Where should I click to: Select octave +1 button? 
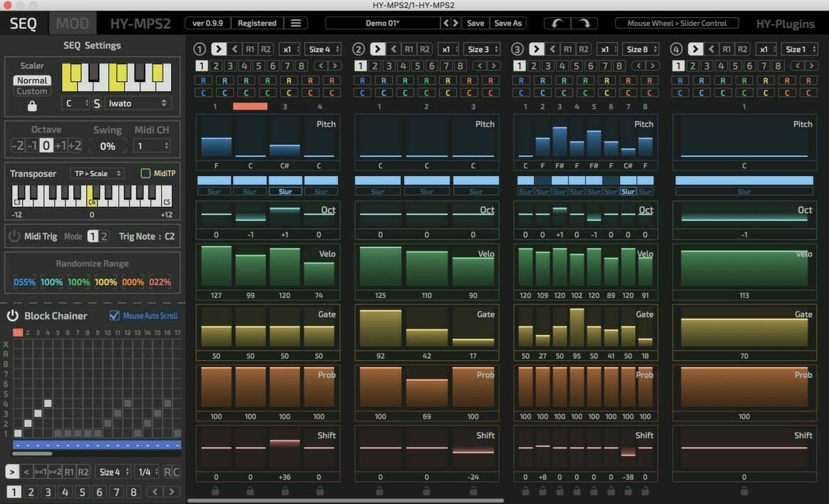click(61, 145)
